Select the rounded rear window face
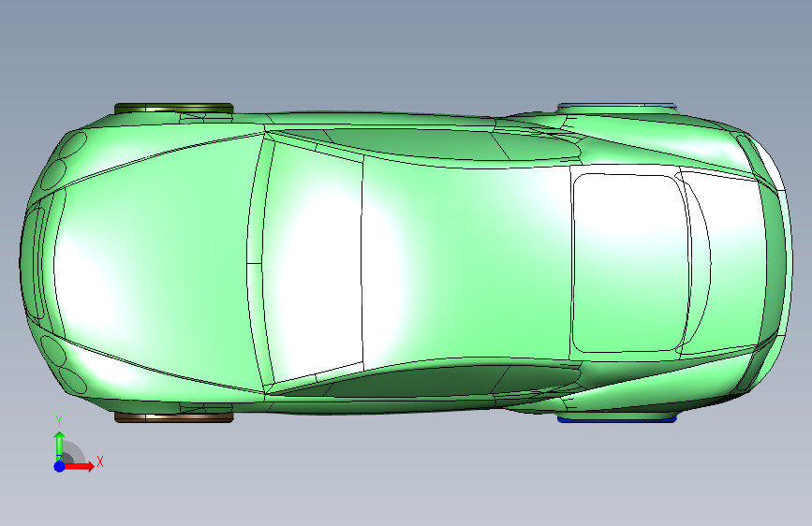812x526 pixels. coord(631,263)
